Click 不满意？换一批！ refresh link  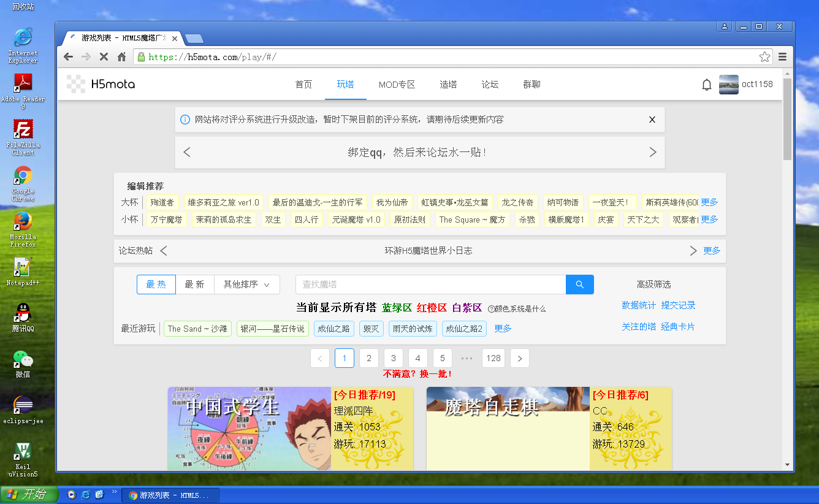(417, 373)
